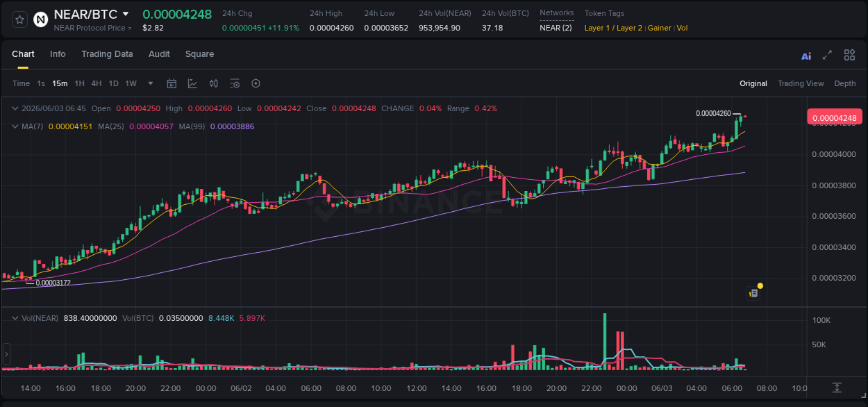Click the 24h Low value 0.00003652
Viewport: 868px width, 407px height.
point(386,28)
